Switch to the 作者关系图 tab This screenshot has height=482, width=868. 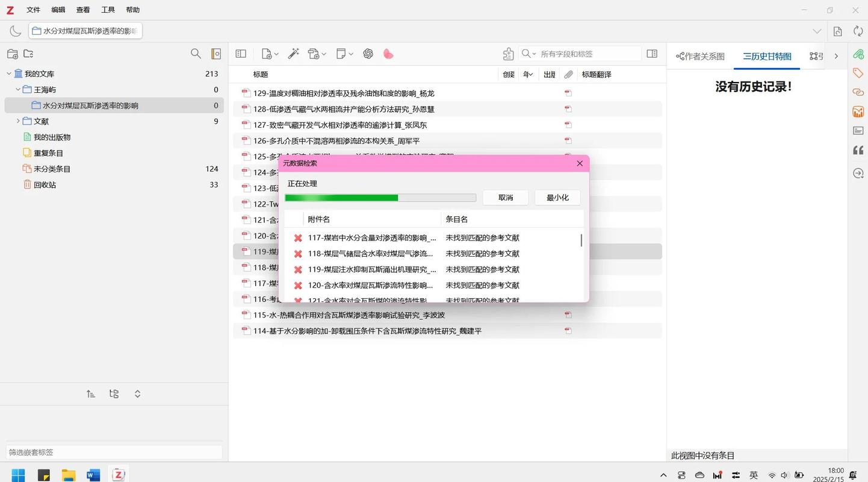point(700,56)
